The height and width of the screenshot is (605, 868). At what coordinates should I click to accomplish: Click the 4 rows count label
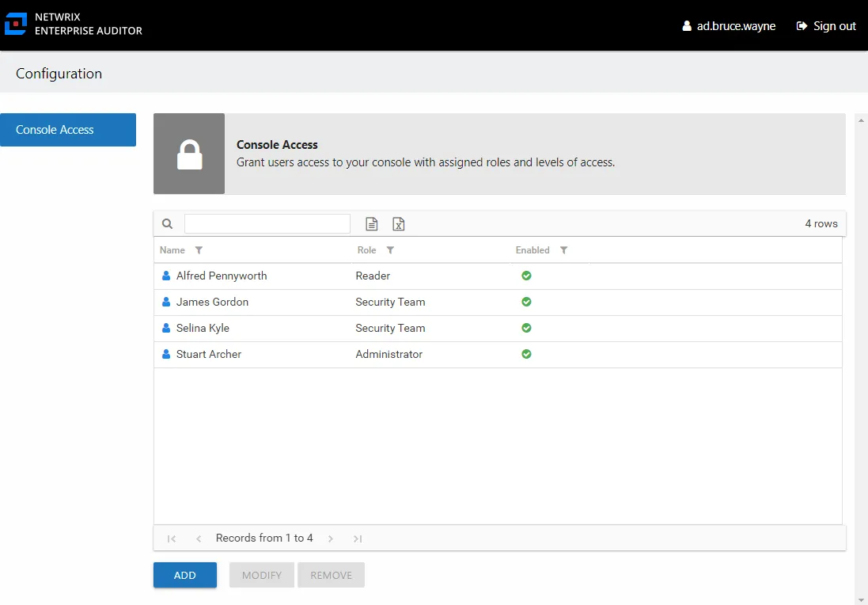click(x=821, y=224)
